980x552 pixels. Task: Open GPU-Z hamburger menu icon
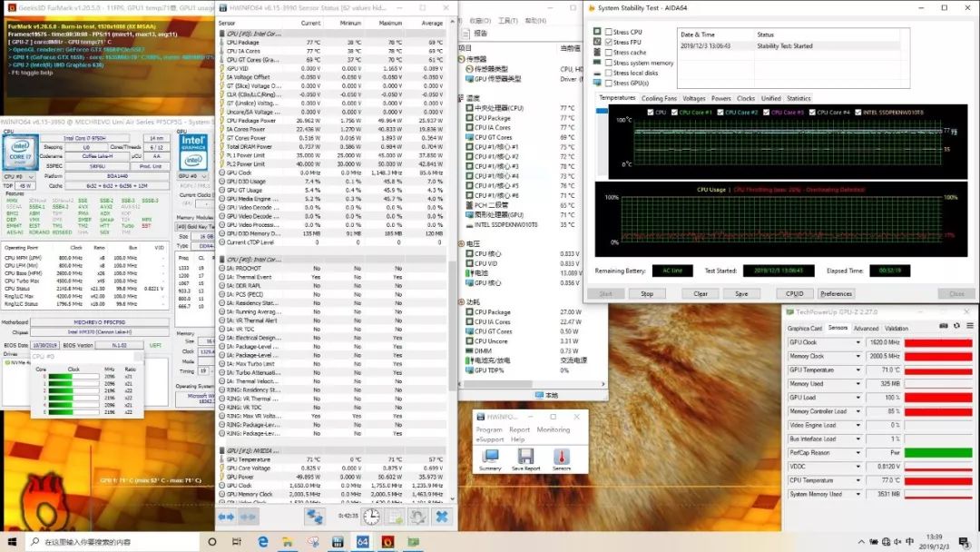point(970,326)
